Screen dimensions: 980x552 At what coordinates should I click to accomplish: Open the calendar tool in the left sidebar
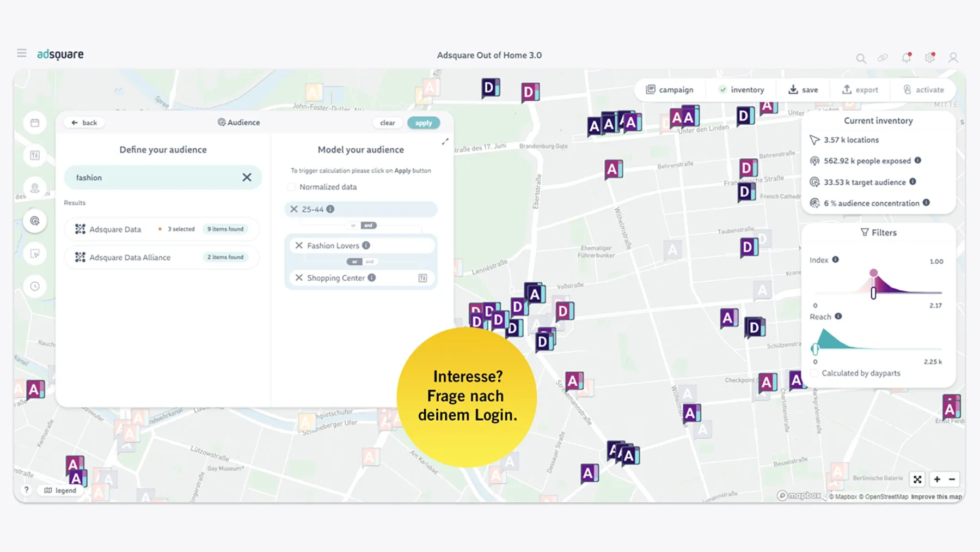(35, 123)
